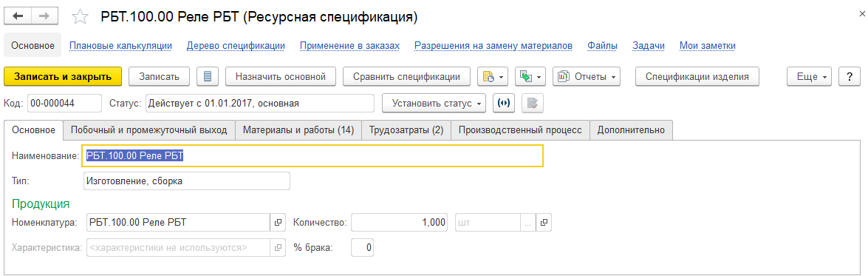Click Записать и закрыть
The width and height of the screenshot is (868, 276).
point(62,76)
